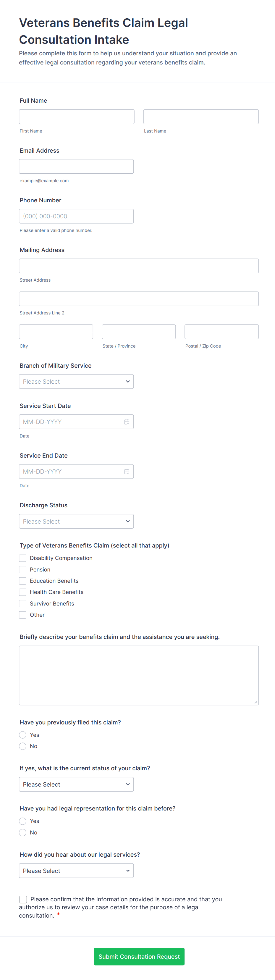Check the Disability Compensation checkbox
This screenshot has width=275, height=980.
tap(23, 558)
